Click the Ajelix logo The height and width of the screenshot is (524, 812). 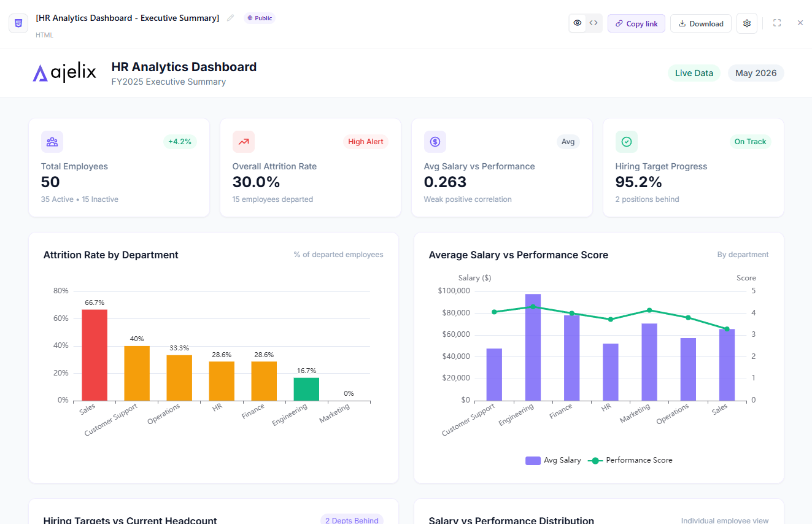[x=64, y=73]
